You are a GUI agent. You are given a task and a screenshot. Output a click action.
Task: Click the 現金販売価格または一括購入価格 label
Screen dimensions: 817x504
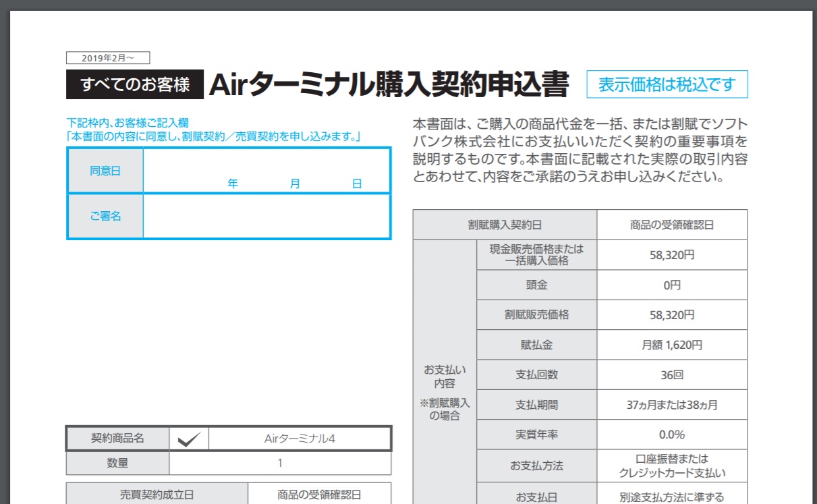(x=537, y=254)
